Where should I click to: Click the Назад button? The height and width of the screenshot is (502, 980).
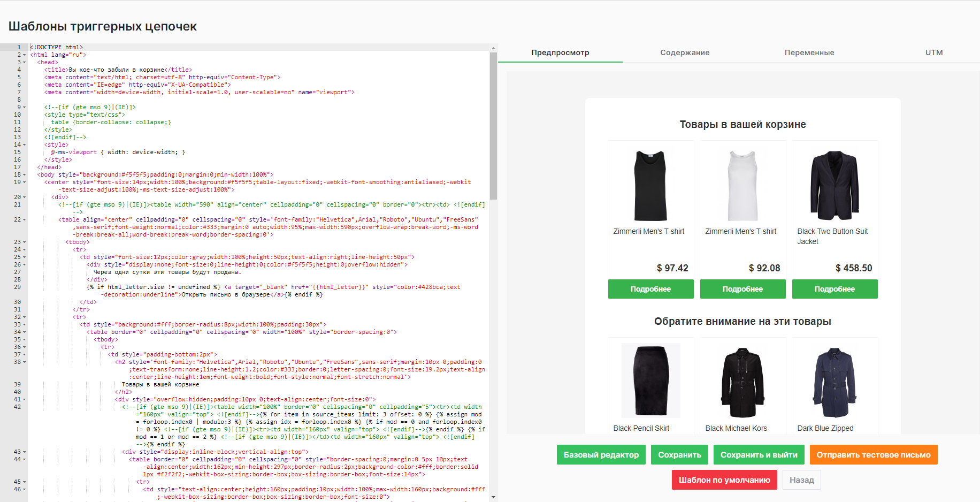(801, 480)
